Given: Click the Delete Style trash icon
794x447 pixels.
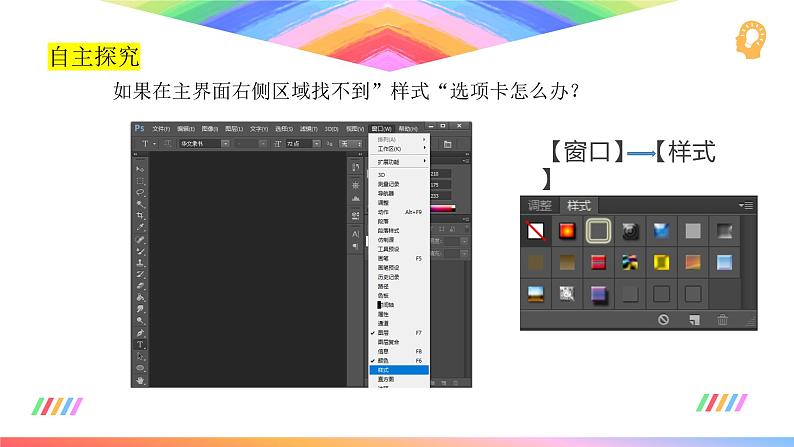Looking at the screenshot, I should point(722,320).
